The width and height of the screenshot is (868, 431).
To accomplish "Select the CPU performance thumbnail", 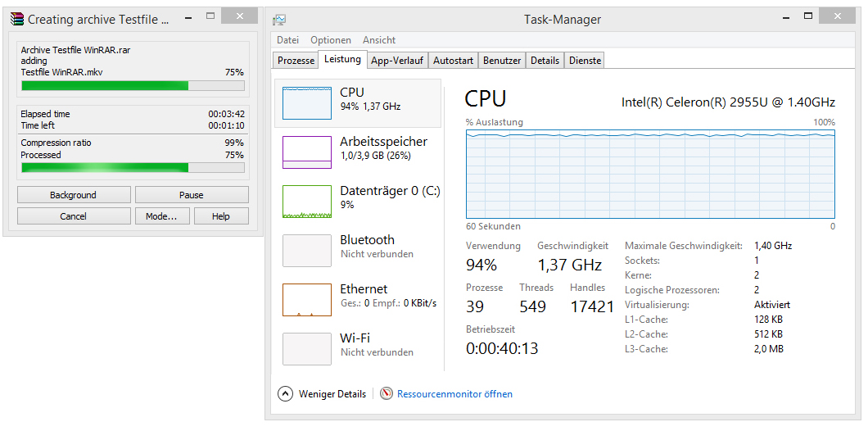I will coord(307,103).
